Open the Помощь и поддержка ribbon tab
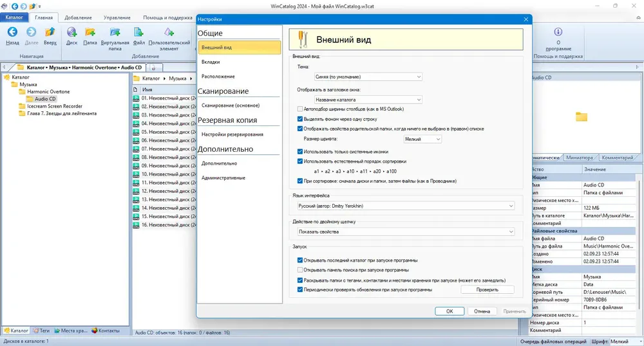Screen dimensions: 644x346 coord(167,17)
